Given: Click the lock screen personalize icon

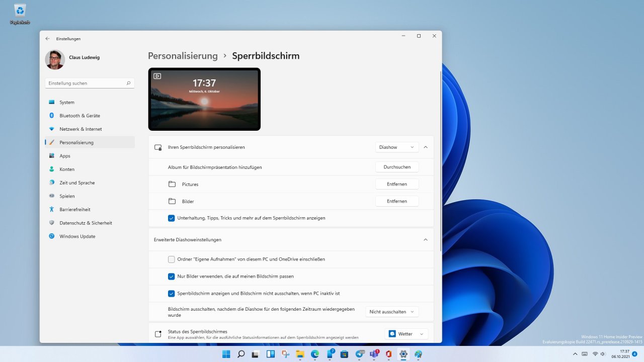Looking at the screenshot, I should click(x=158, y=147).
